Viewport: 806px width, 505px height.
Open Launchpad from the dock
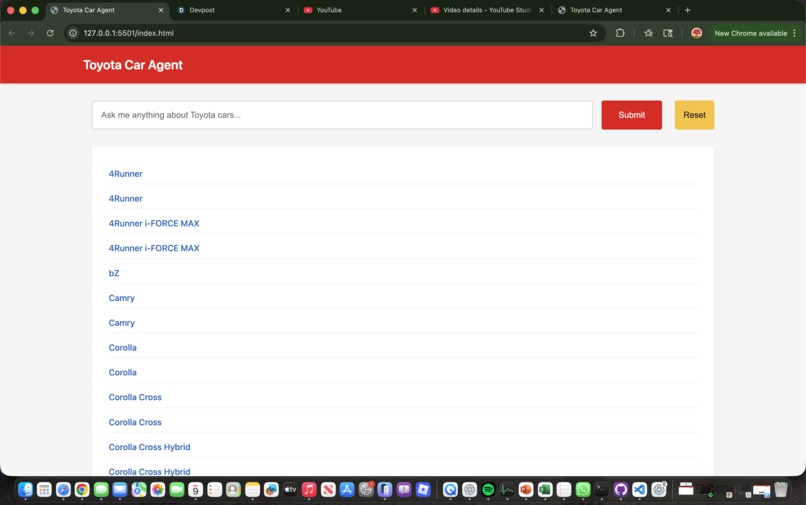[44, 490]
